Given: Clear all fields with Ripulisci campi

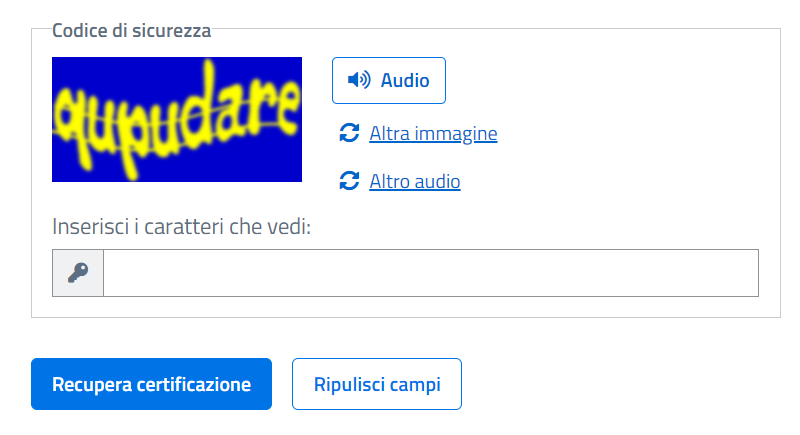Looking at the screenshot, I should (x=376, y=384).
